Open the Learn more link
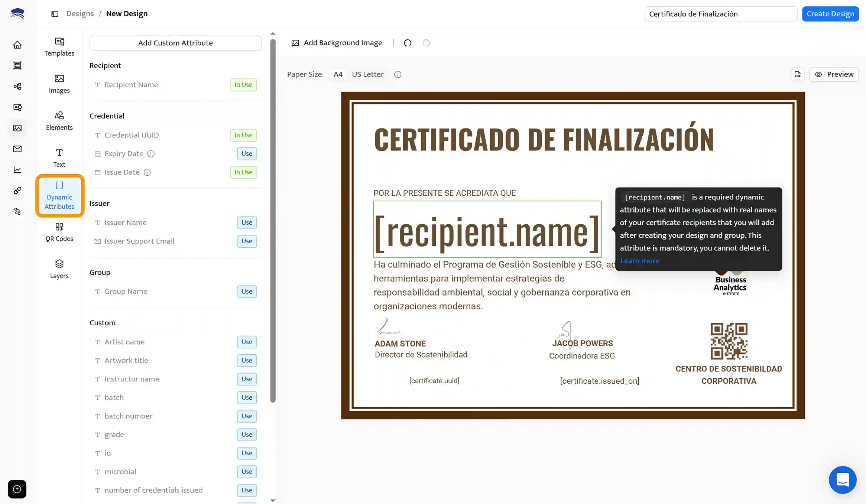866x504 pixels. pyautogui.click(x=640, y=261)
